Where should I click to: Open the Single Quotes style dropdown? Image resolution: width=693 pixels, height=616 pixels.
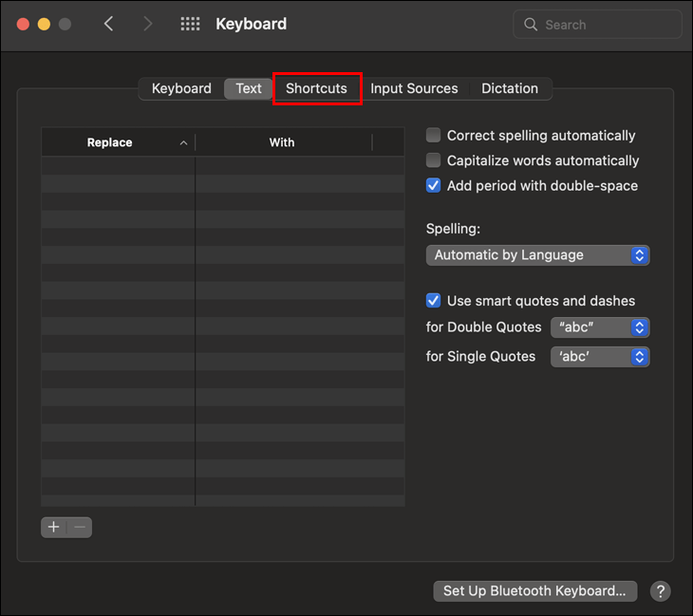pyautogui.click(x=600, y=357)
